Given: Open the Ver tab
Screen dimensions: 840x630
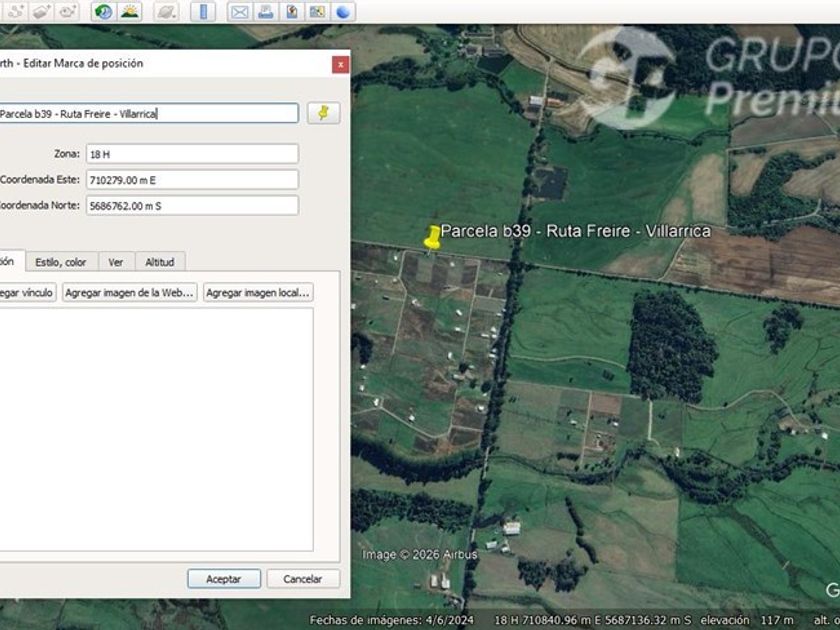Looking at the screenshot, I should pyautogui.click(x=116, y=262).
